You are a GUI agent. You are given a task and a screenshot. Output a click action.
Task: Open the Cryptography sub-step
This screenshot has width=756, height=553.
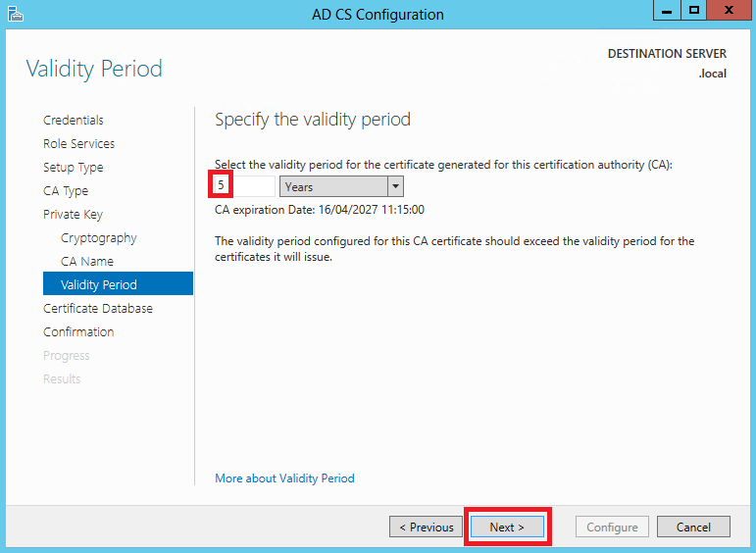pyautogui.click(x=98, y=238)
